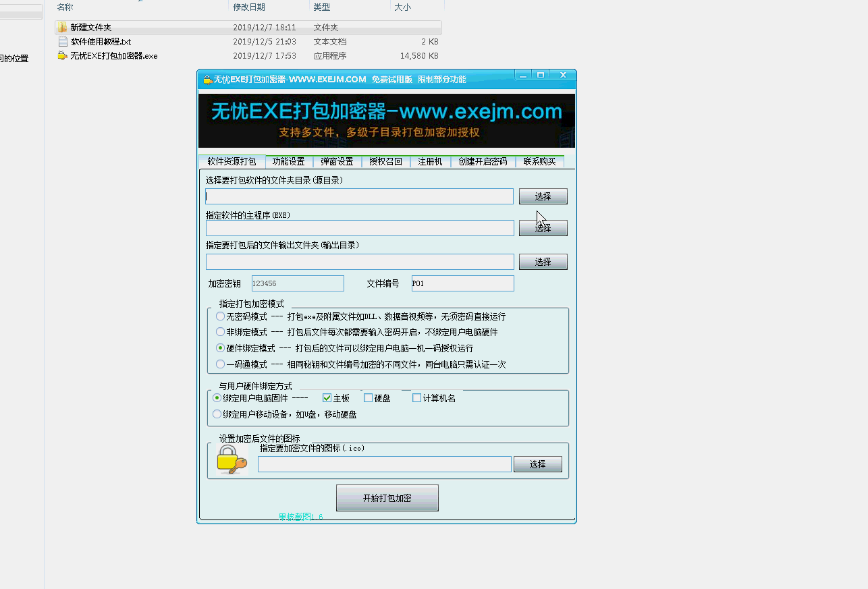Click 选择 button for source folder
868x589 pixels.
point(543,196)
